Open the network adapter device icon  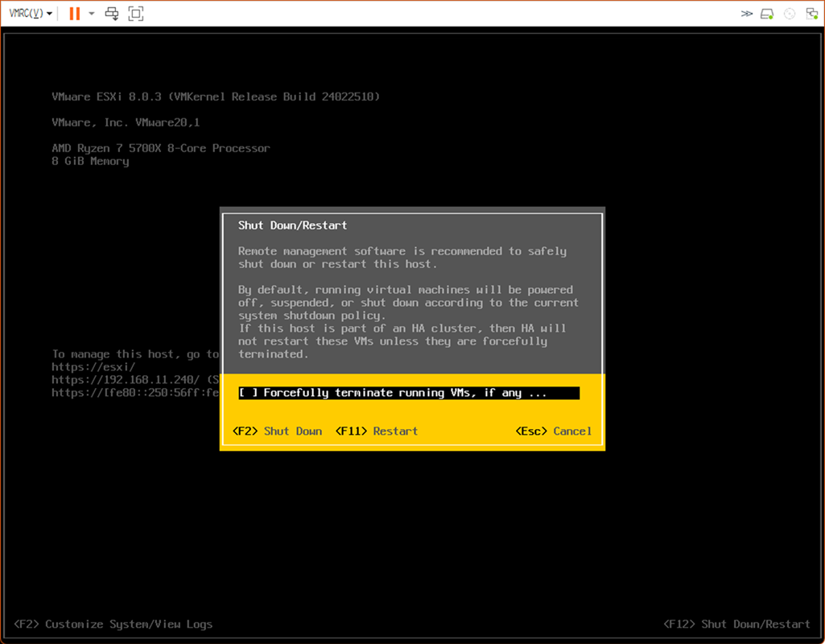click(x=812, y=14)
